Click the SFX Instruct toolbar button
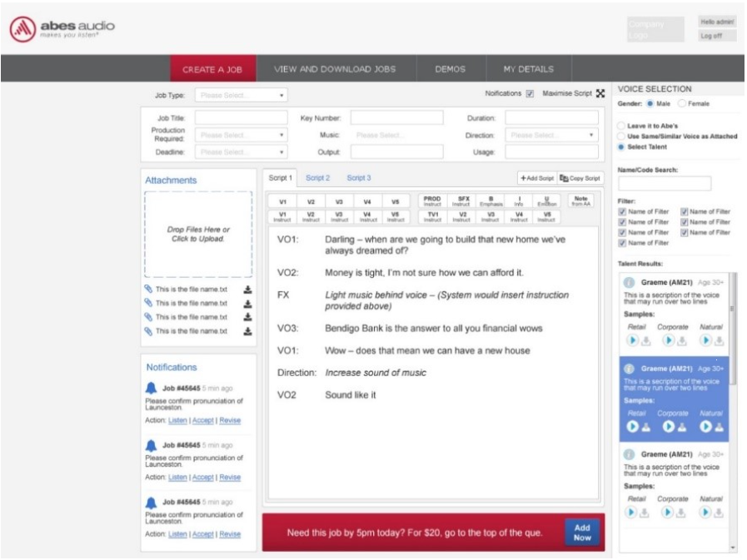 tap(464, 201)
